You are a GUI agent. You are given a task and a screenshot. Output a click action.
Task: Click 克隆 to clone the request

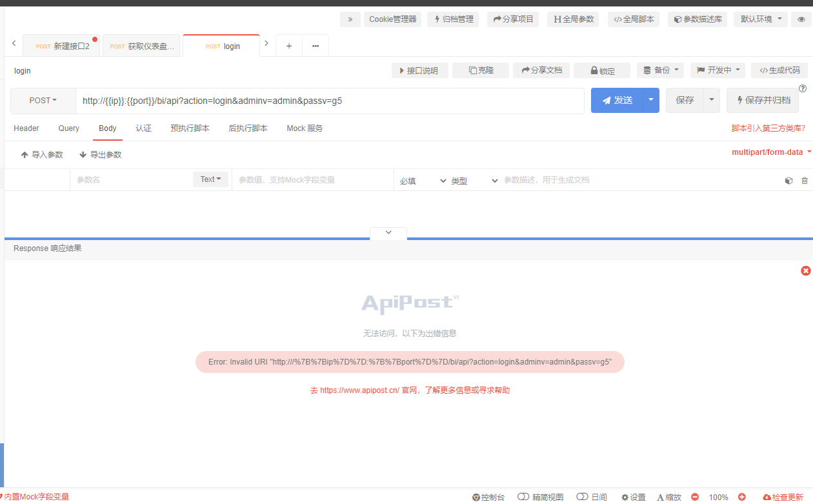(481, 70)
